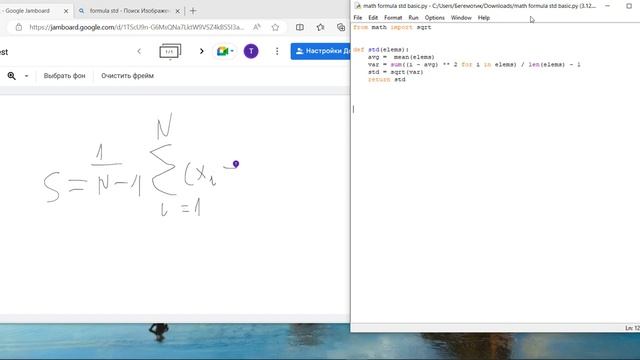The image size is (640, 360).
Task: Click the 'from math import sqrt' line
Action: pyautogui.click(x=392, y=27)
